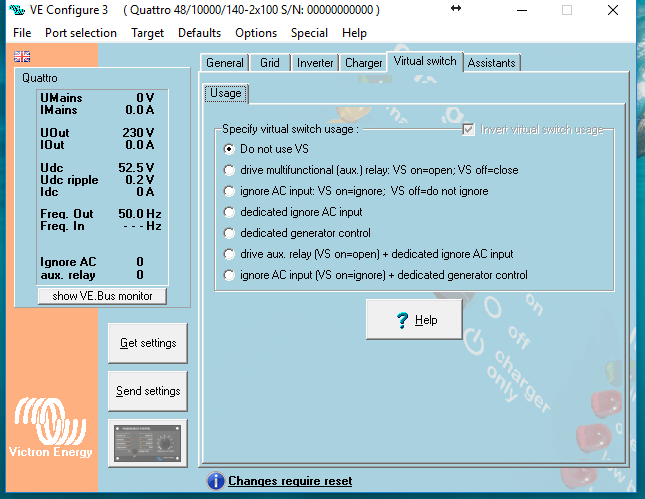Select the Do not use VS option
Viewport: 645px width, 499px height.
pyautogui.click(x=229, y=149)
